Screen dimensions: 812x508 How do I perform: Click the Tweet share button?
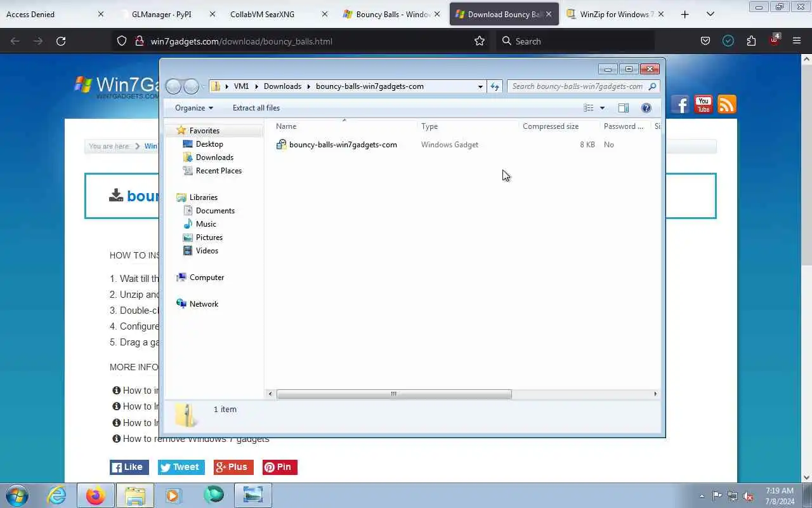click(x=181, y=467)
